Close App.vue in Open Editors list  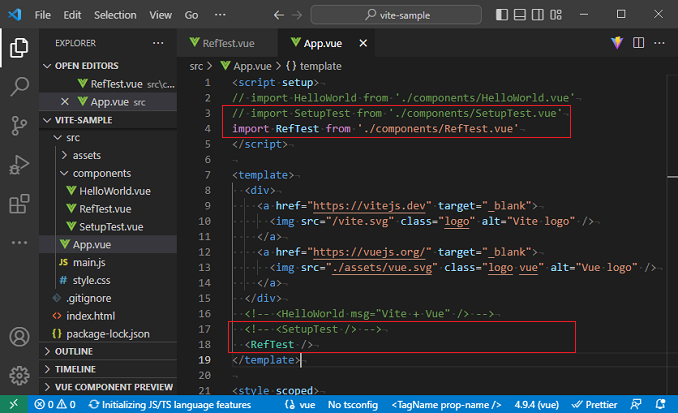pos(65,102)
